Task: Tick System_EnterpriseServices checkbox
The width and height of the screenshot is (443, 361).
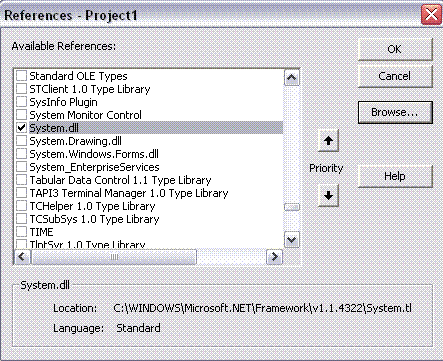Action: (21, 167)
